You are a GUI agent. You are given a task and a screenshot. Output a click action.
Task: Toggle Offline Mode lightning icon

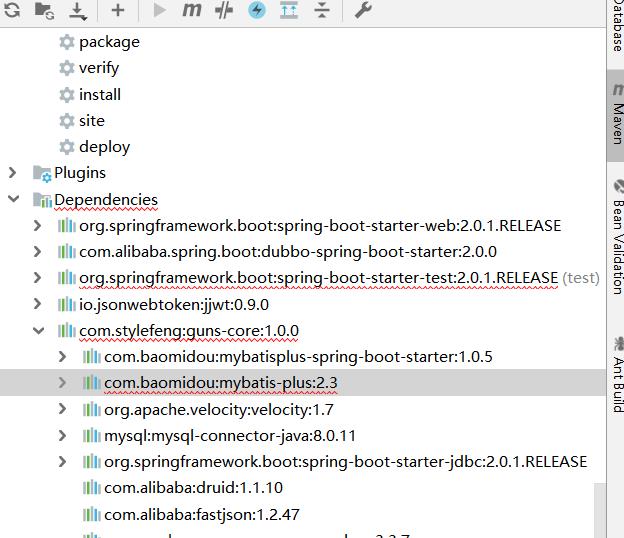tap(257, 10)
